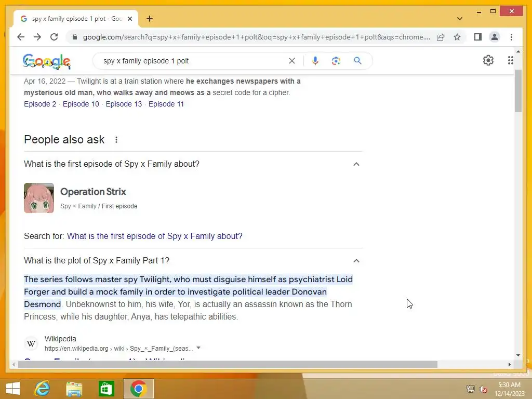
Task: Open Chrome three-dot menu
Action: coord(511,37)
